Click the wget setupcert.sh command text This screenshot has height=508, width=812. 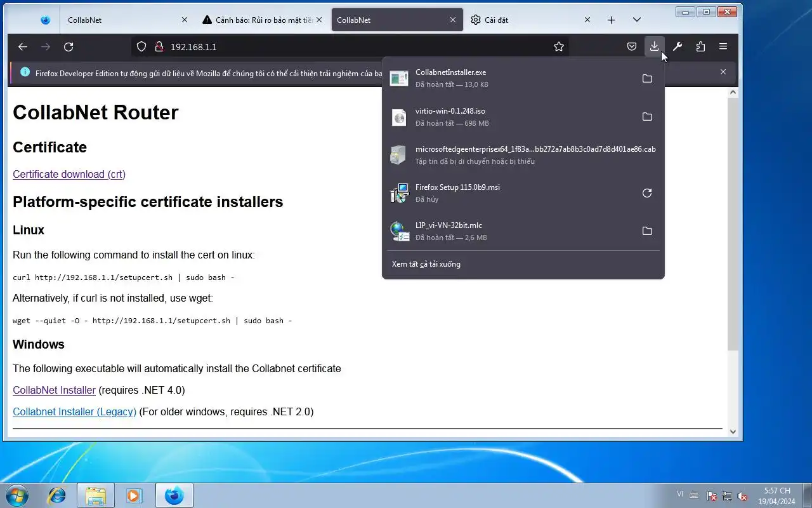click(152, 321)
